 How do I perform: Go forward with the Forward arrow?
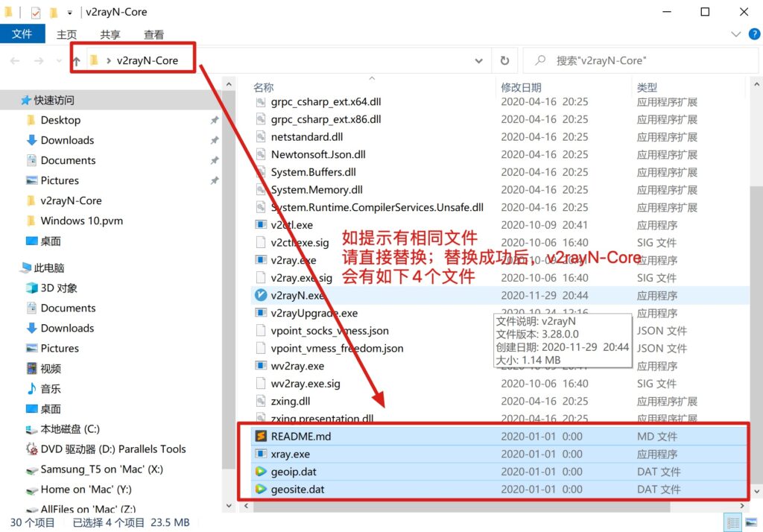pos(39,61)
